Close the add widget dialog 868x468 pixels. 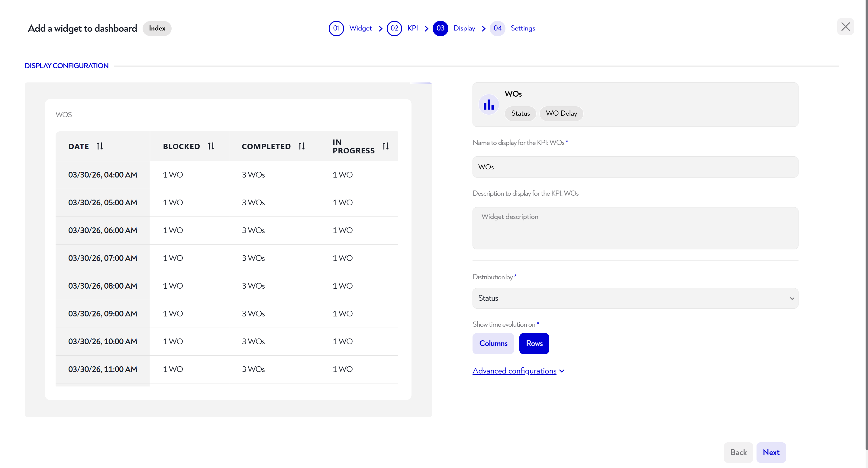(x=845, y=27)
